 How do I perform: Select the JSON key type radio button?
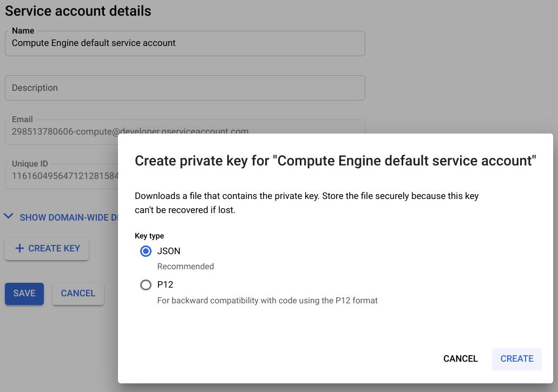coord(146,251)
